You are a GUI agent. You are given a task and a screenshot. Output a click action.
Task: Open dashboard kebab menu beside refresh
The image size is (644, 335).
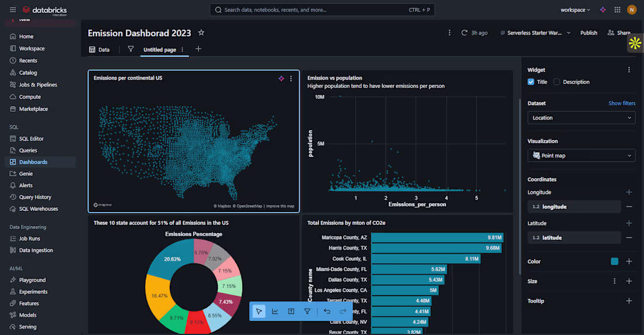click(449, 32)
